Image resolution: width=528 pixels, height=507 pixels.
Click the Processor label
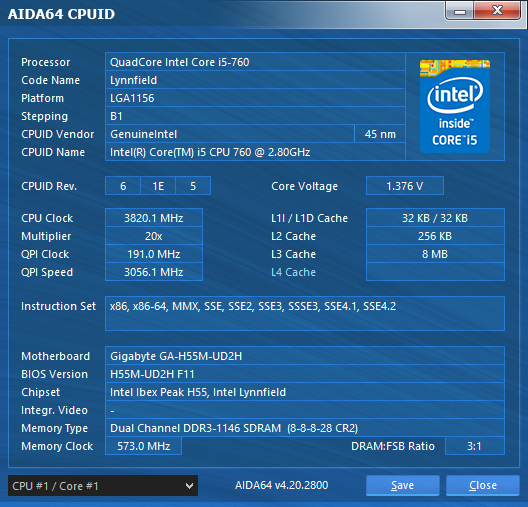point(45,62)
